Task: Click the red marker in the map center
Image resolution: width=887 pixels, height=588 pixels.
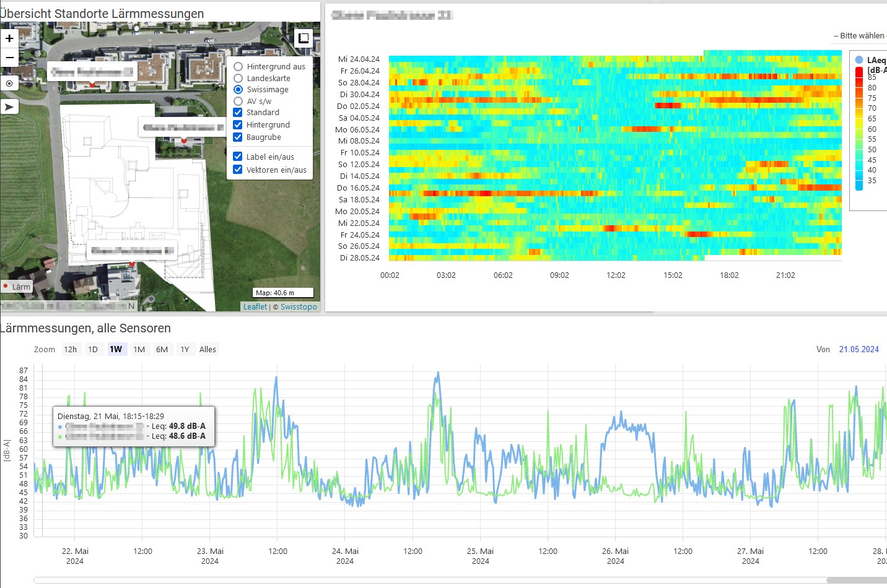Action: click(183, 141)
